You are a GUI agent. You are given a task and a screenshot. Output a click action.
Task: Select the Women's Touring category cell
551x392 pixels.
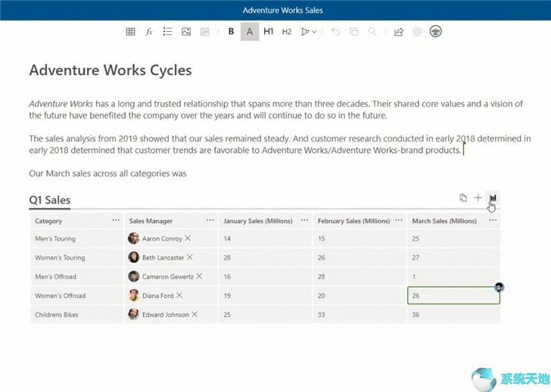pyautogui.click(x=76, y=257)
